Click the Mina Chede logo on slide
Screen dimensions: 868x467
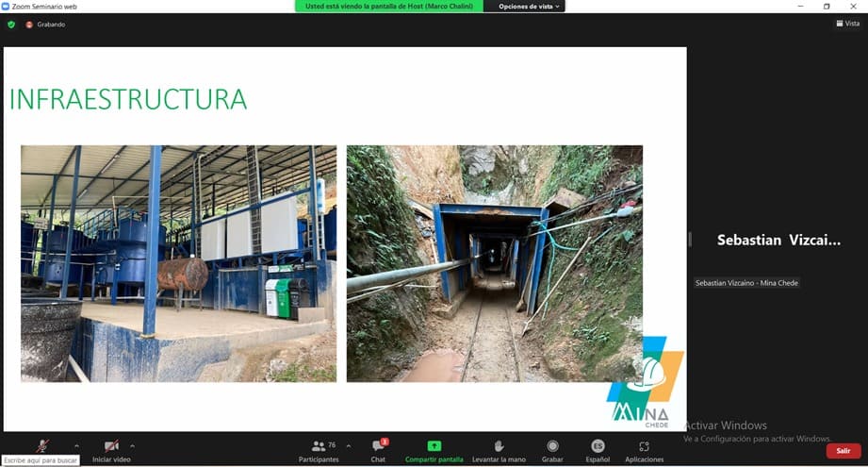tap(646, 382)
